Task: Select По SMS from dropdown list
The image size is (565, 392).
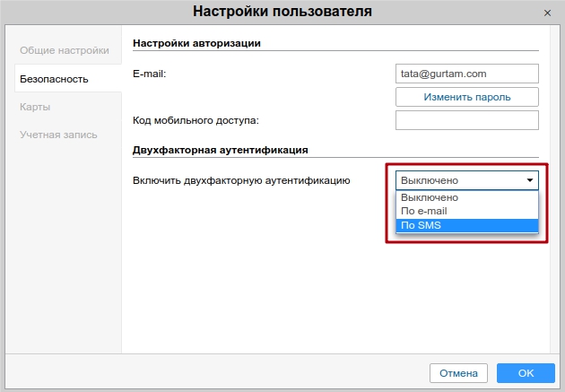Action: click(466, 225)
